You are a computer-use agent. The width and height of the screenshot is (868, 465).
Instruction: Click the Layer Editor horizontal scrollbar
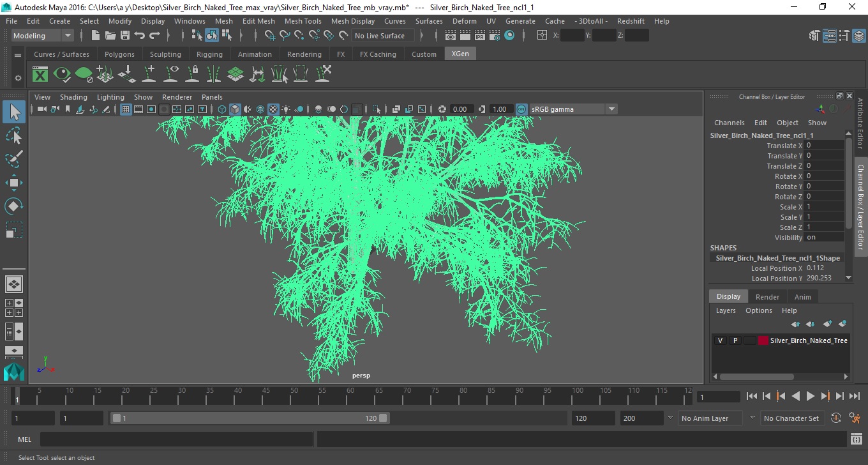pos(756,377)
